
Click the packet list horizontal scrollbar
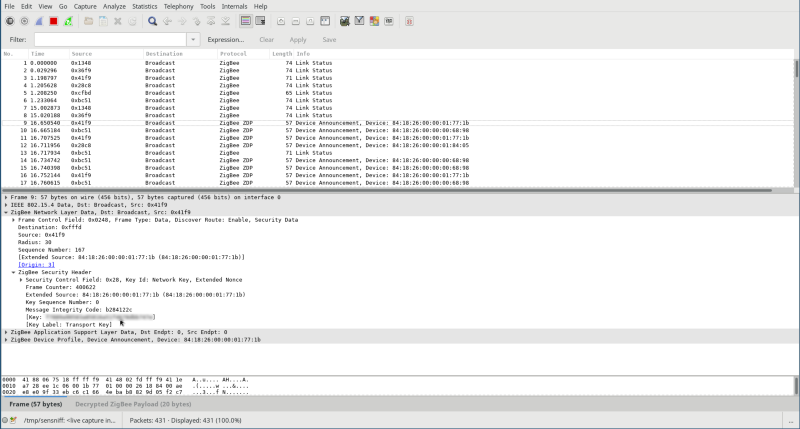click(388, 190)
